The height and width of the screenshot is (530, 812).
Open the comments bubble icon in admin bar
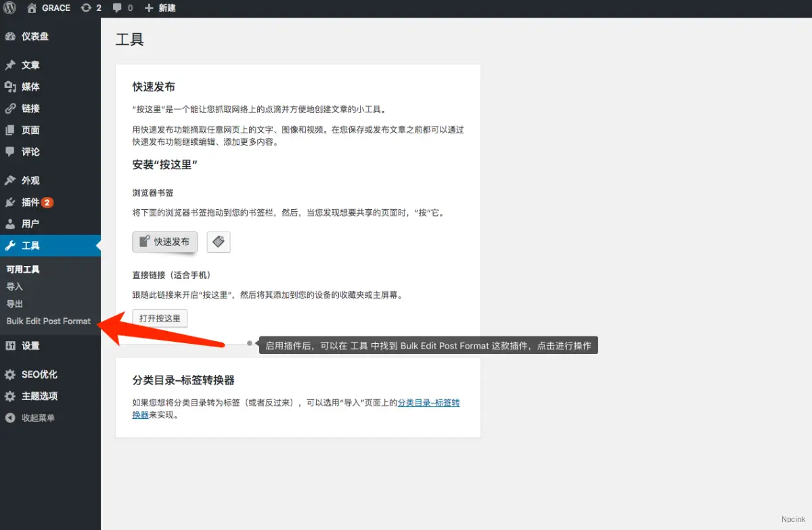click(x=118, y=8)
